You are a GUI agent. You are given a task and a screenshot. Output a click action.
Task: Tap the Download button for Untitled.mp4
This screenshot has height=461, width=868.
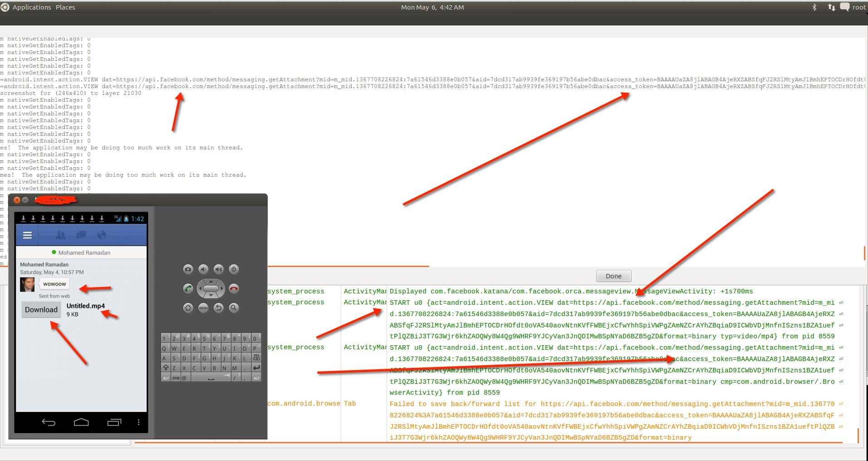pyautogui.click(x=41, y=310)
